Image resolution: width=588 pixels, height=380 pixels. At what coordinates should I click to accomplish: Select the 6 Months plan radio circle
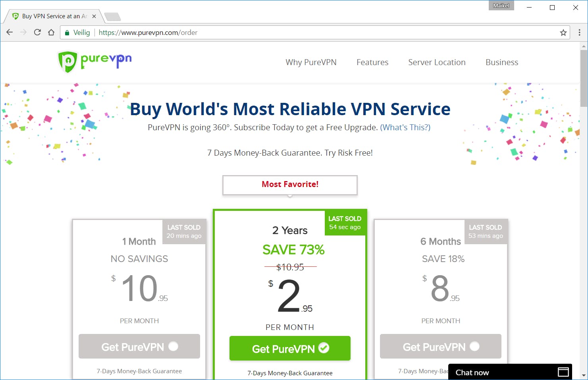475,346
